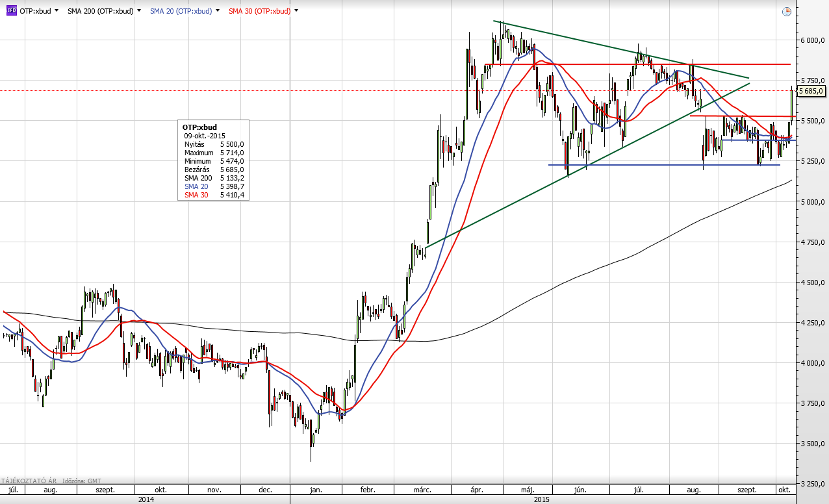Click the date 09-okt.-2015 in info box
Screen dimensions: 829x504
205,136
